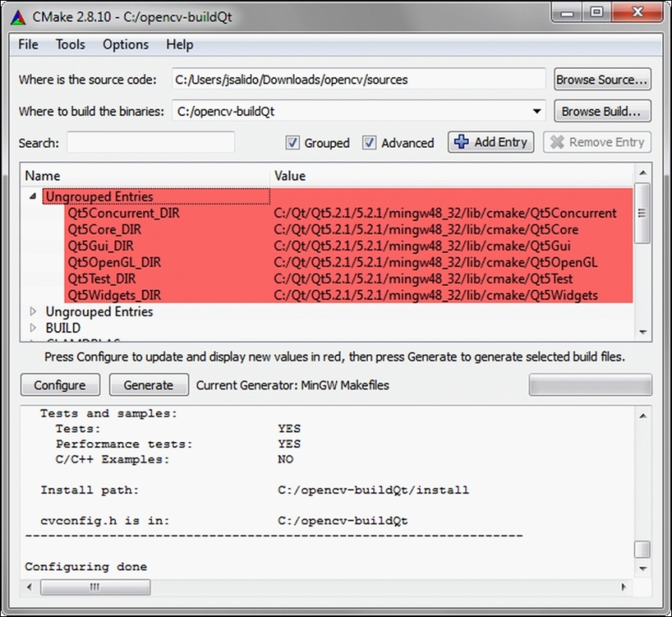Click the output log scroll down arrow
Image resolution: width=672 pixels, height=617 pixels.
click(x=643, y=569)
